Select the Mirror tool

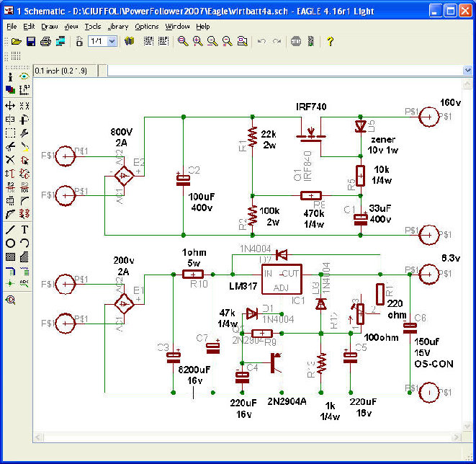[x=10, y=120]
